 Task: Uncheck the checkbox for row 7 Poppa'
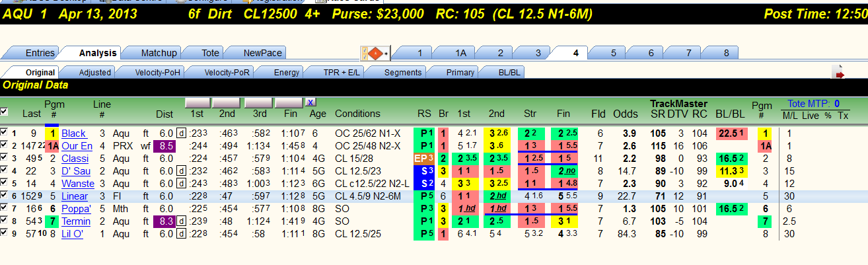coord(5,209)
